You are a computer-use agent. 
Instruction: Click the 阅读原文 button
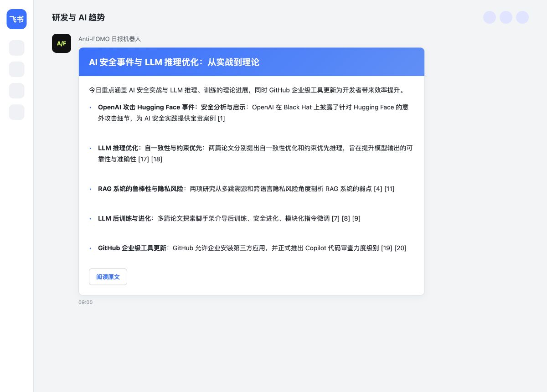pyautogui.click(x=108, y=277)
